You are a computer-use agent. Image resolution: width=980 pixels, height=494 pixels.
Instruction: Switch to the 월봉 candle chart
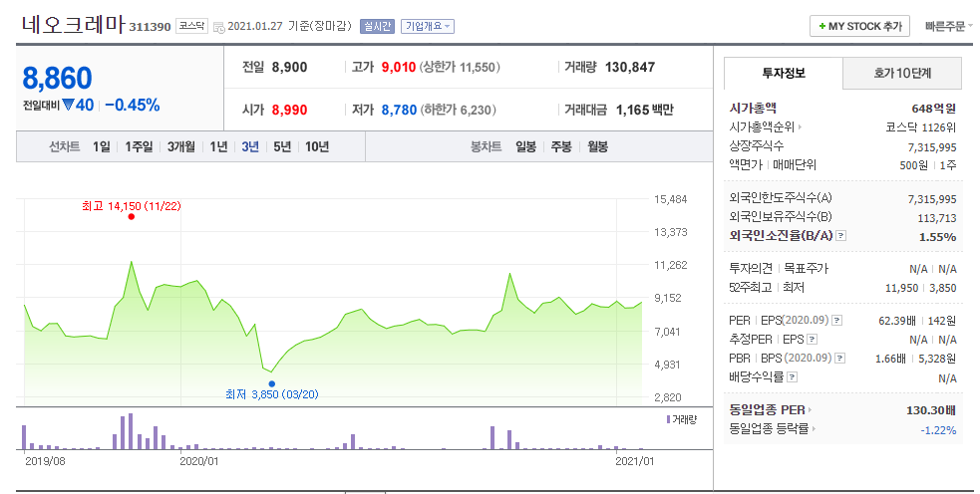[597, 146]
